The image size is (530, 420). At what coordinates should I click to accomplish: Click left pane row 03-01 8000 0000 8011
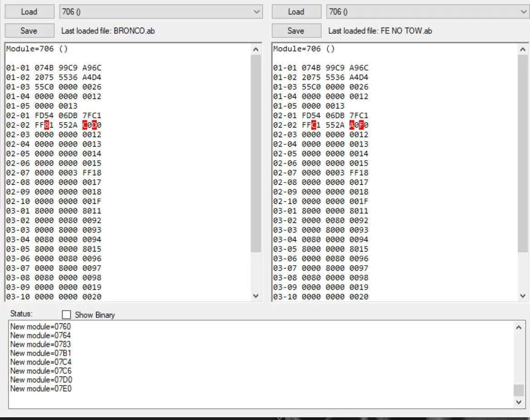point(54,211)
